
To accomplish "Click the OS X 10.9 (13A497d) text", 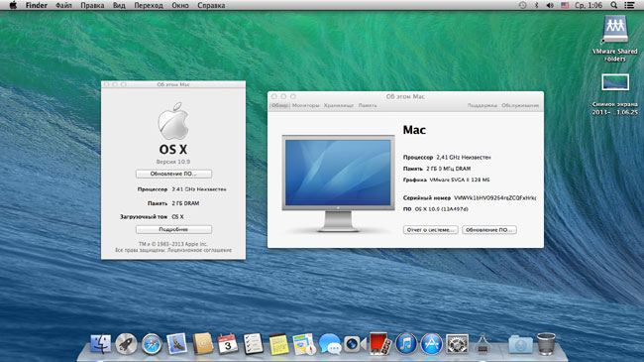I will click(x=442, y=209).
